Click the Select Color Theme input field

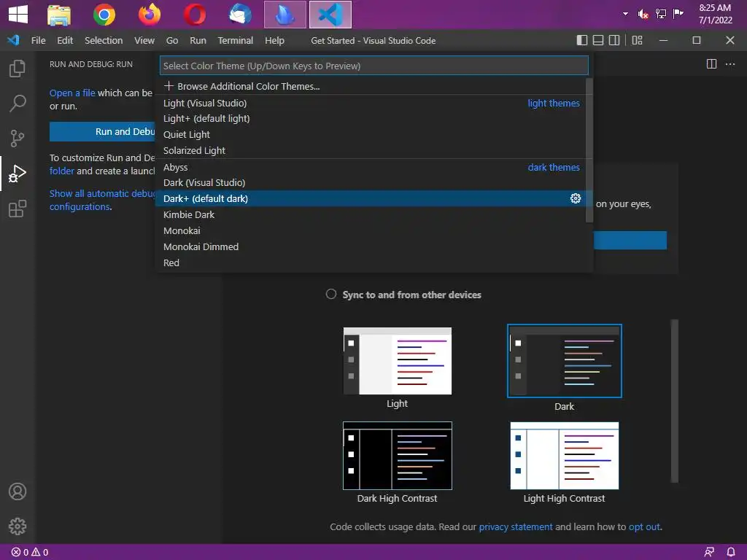(374, 66)
